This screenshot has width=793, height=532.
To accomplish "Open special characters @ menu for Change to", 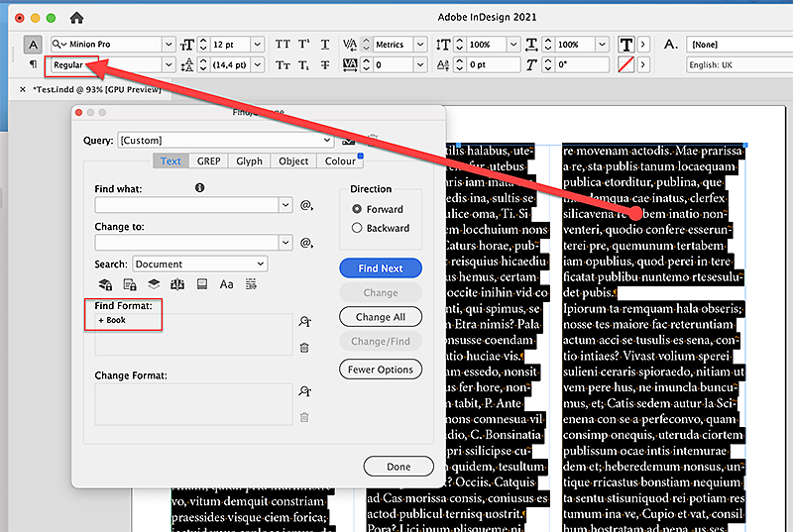I will 306,243.
